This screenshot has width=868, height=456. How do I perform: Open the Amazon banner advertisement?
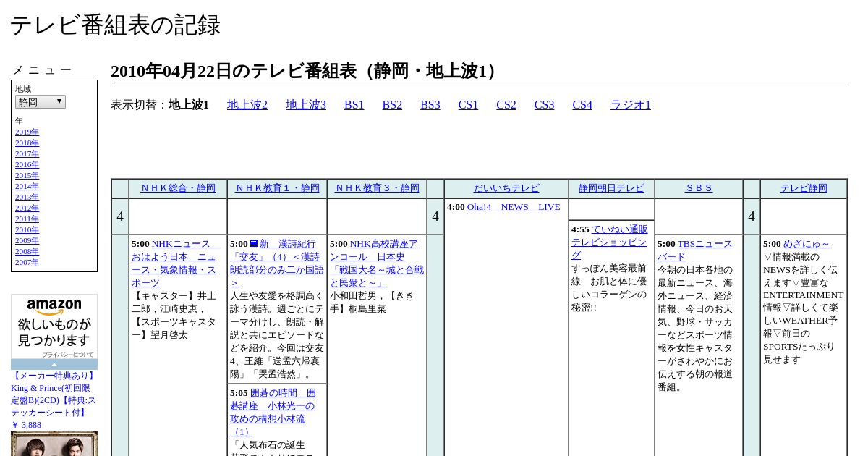coord(54,326)
